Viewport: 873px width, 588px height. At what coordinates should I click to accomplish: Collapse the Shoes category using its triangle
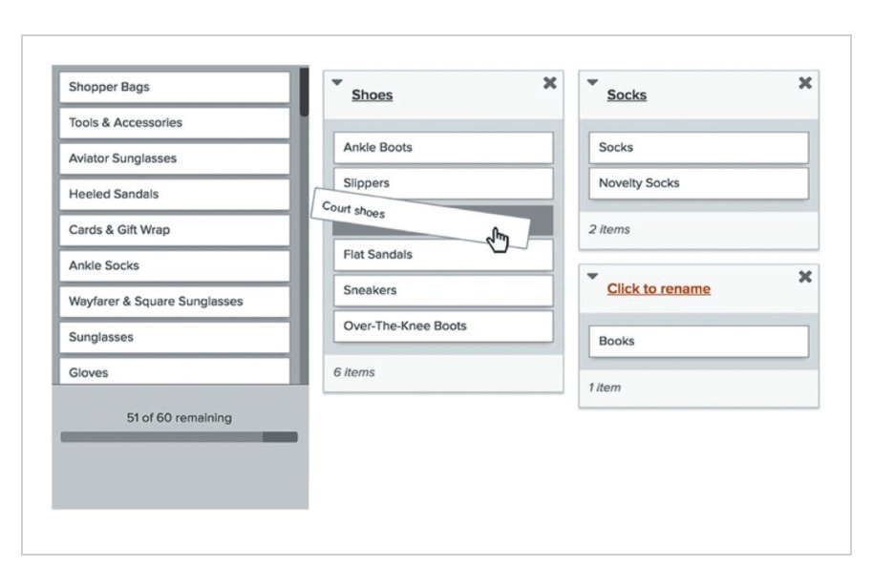pyautogui.click(x=337, y=82)
